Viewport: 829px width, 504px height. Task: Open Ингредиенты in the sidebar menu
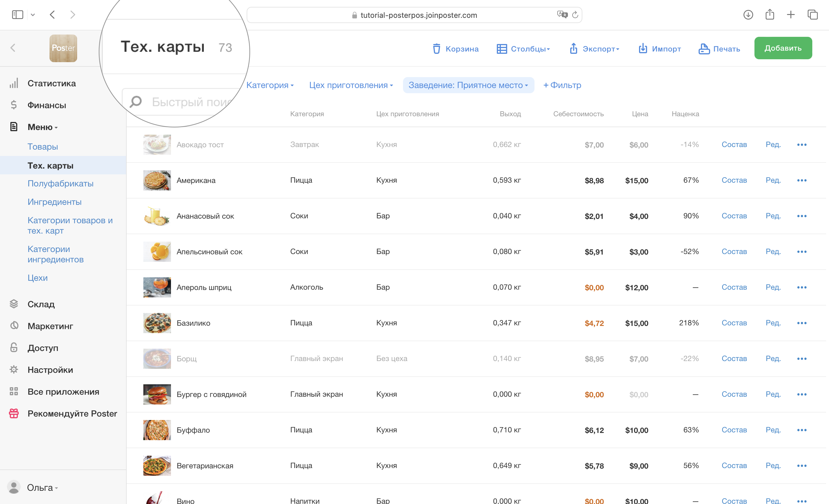pyautogui.click(x=54, y=202)
